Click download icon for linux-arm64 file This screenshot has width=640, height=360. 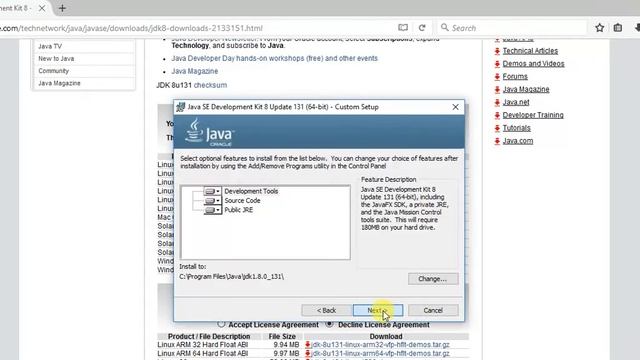point(308,353)
